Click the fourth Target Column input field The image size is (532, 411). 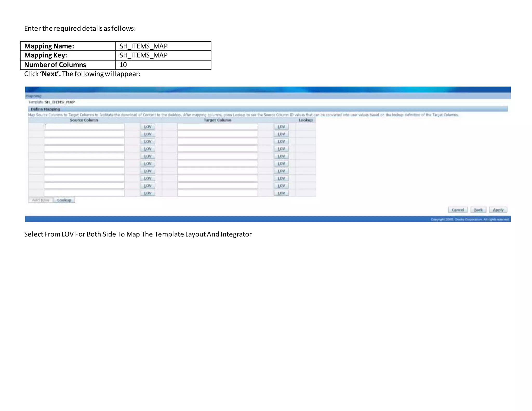(x=218, y=149)
